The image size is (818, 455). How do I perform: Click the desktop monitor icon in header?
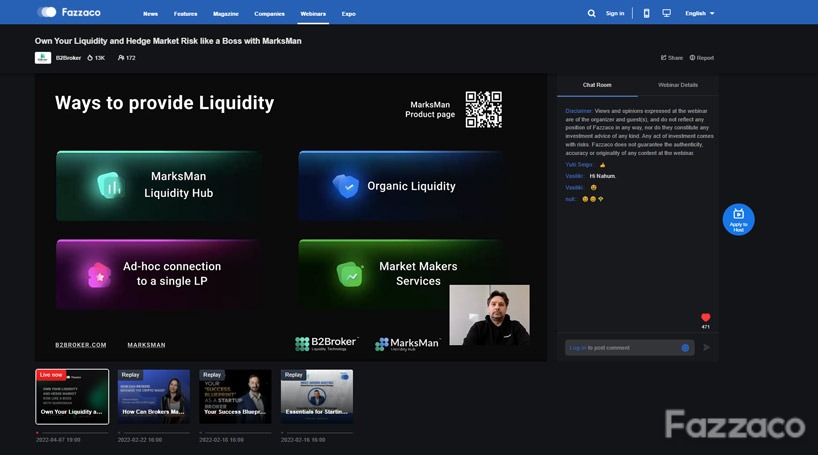click(666, 13)
